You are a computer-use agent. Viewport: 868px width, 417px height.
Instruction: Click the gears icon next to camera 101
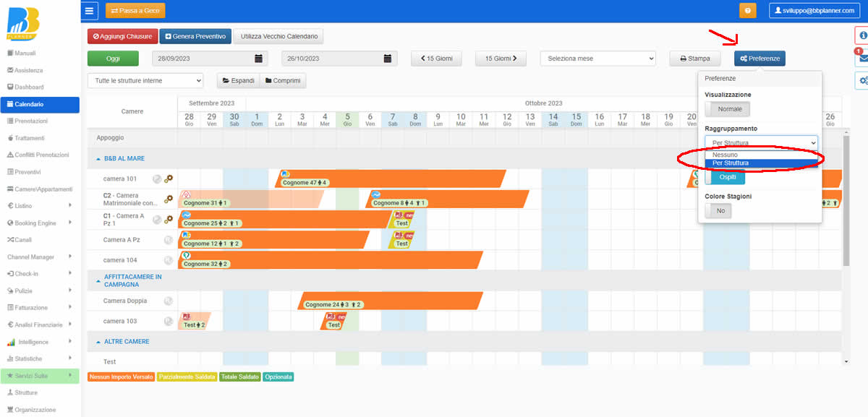[169, 179]
